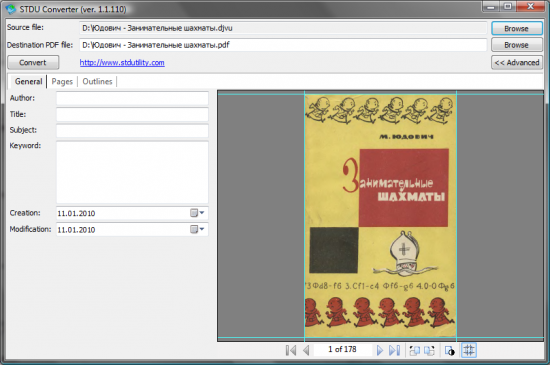Browse for the source file
Viewport: 550px width, 365px height.
pos(517,28)
